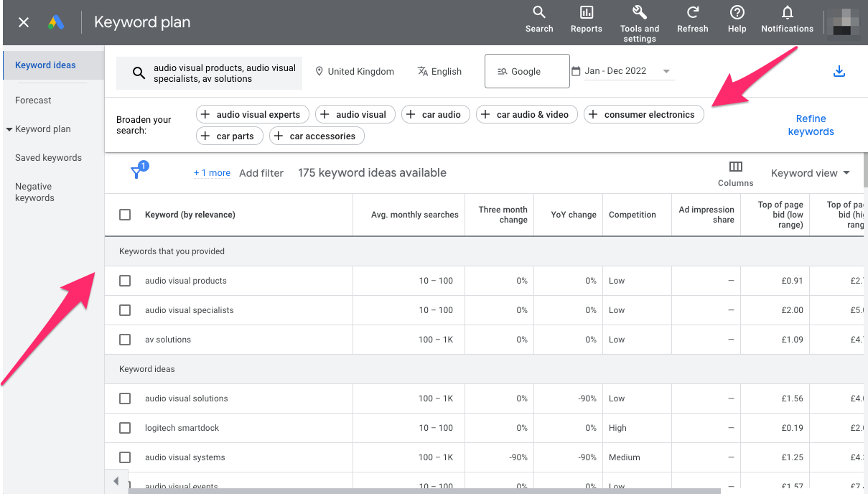Add 'audio visual' broaden chip
This screenshot has height=494, width=868.
coord(355,114)
